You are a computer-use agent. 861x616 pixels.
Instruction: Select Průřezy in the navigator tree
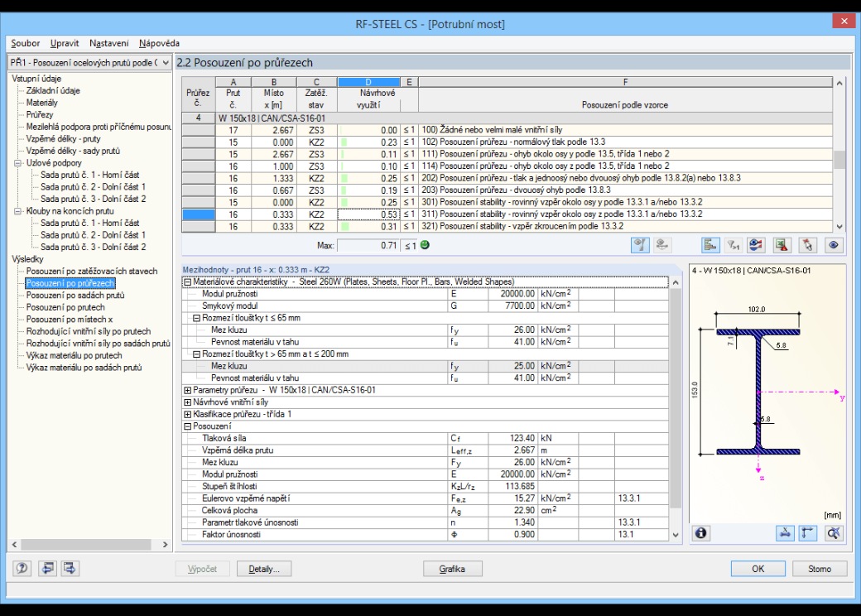[x=40, y=115]
